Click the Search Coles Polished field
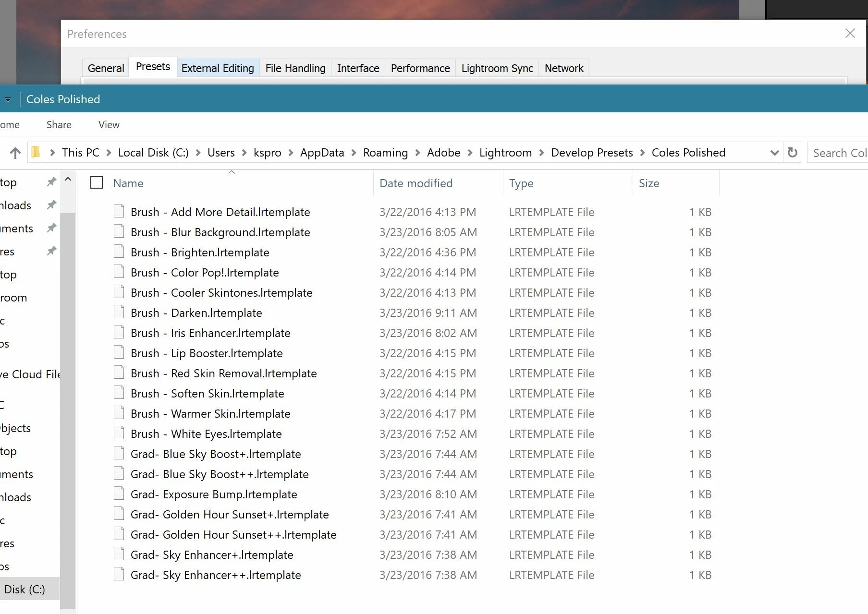 click(838, 153)
